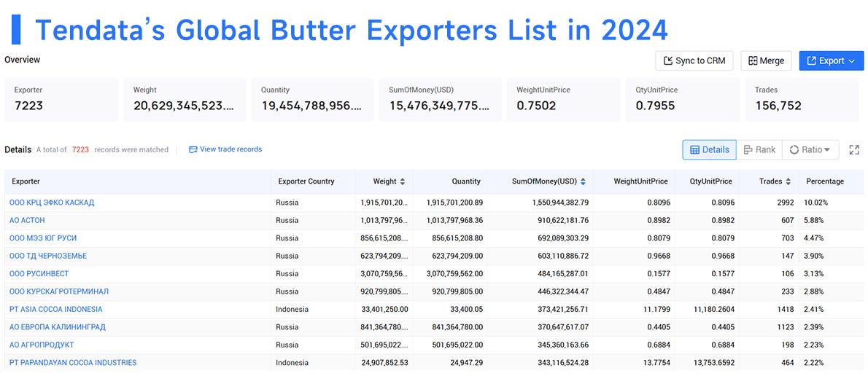Click the red 7223 records count
The image size is (868, 384).
click(80, 149)
